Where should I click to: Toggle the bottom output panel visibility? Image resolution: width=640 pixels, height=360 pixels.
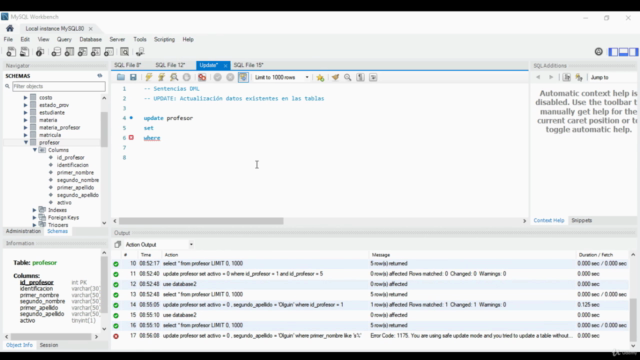[x=623, y=52]
